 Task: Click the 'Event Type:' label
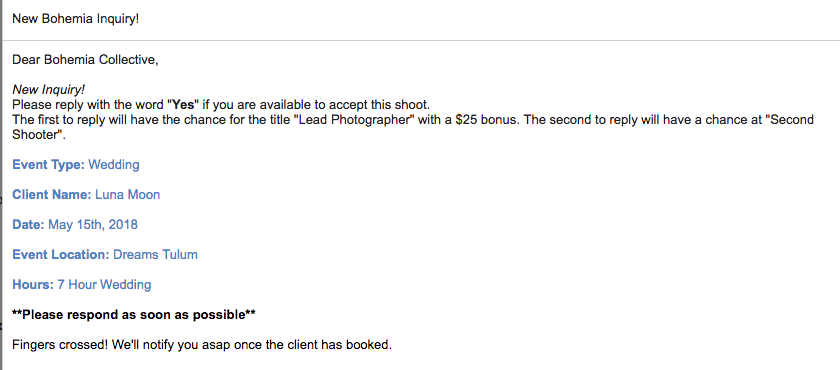48,165
